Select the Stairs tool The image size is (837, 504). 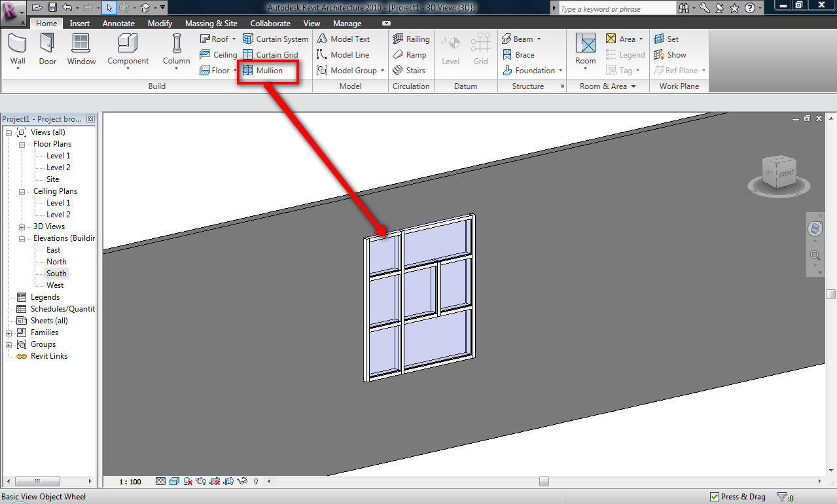pos(409,71)
